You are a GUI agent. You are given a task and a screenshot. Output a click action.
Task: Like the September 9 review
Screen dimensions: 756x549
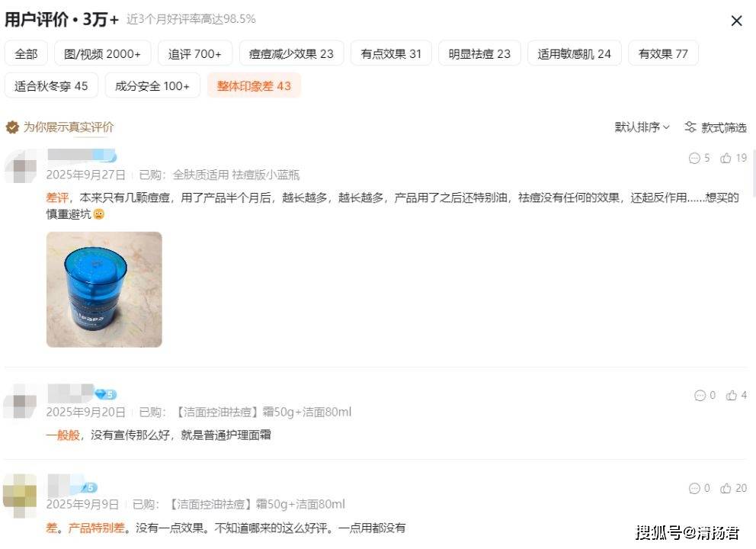click(733, 488)
